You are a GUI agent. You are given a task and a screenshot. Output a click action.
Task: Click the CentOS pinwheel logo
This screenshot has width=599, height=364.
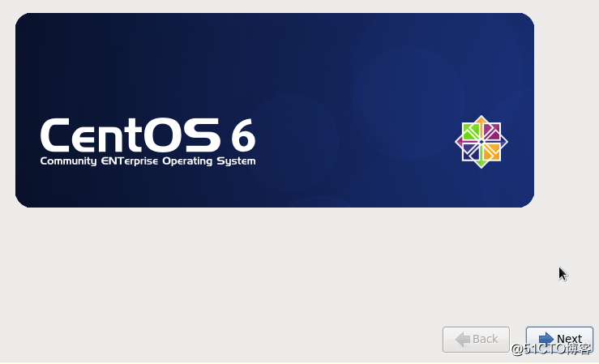[x=481, y=142]
